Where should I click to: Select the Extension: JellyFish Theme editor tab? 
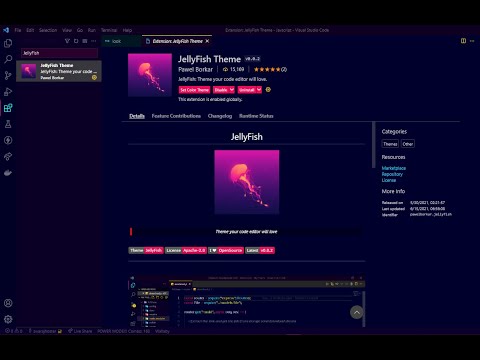tap(177, 41)
